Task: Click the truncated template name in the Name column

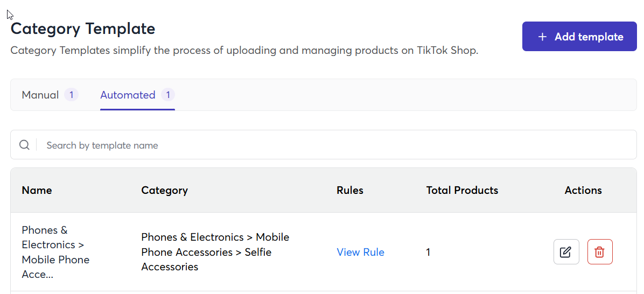Action: pos(55,252)
